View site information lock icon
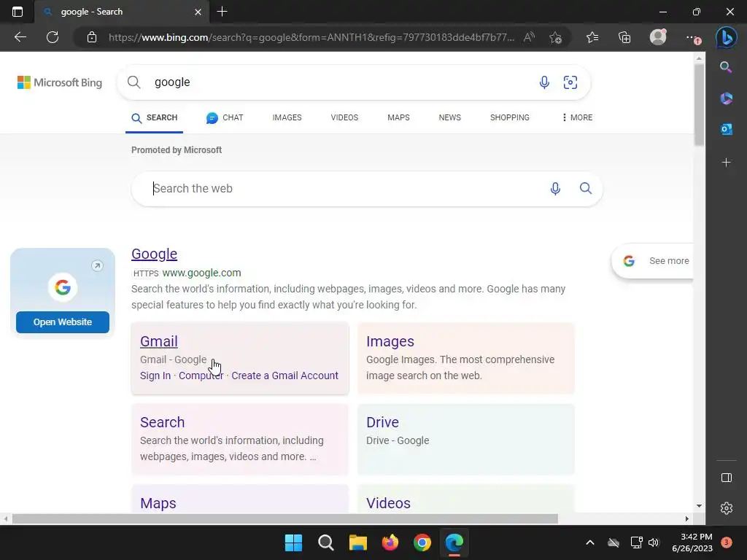747x560 pixels. pos(92,37)
